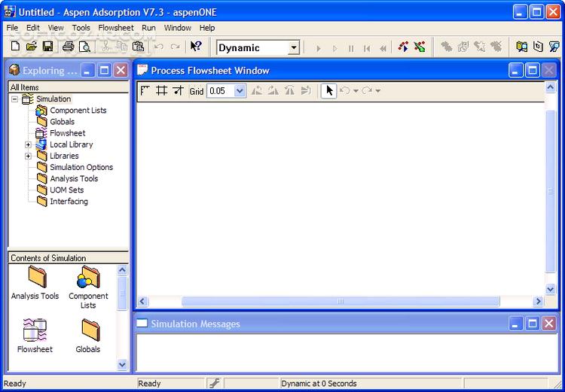Viewport: 565px width, 392px height.
Task: Select Globals in the tree
Action: pos(63,122)
